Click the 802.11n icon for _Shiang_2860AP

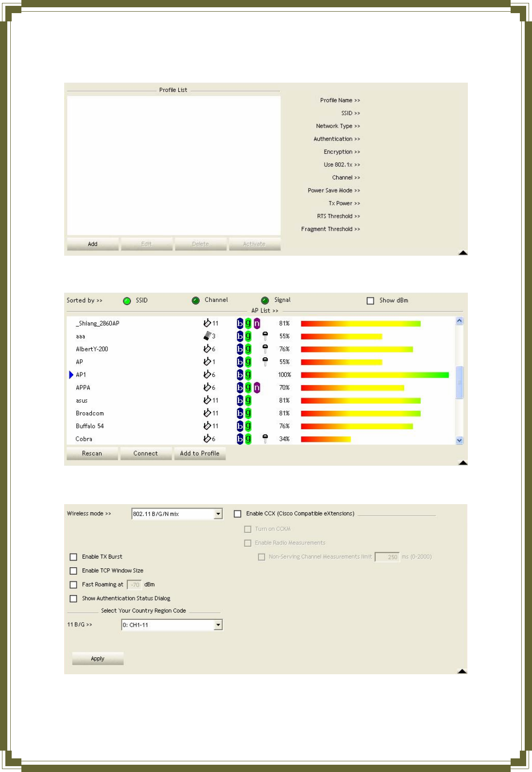tap(257, 323)
